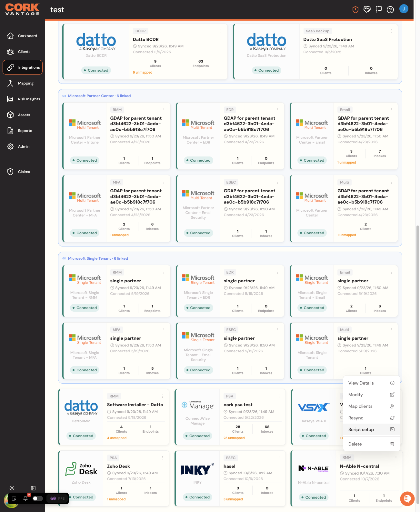Screen dimensions: 420x512
Task: Open options menu of cork psa test card
Action: [279, 396]
